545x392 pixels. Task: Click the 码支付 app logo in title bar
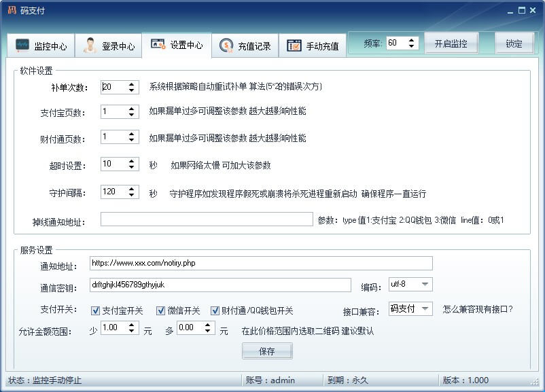(12, 10)
